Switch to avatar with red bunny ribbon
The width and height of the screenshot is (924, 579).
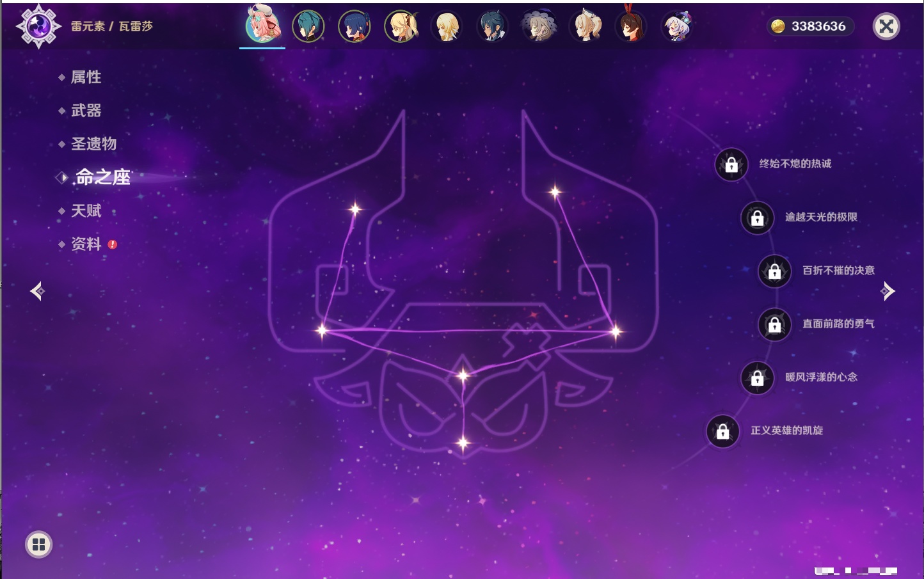pyautogui.click(x=631, y=26)
